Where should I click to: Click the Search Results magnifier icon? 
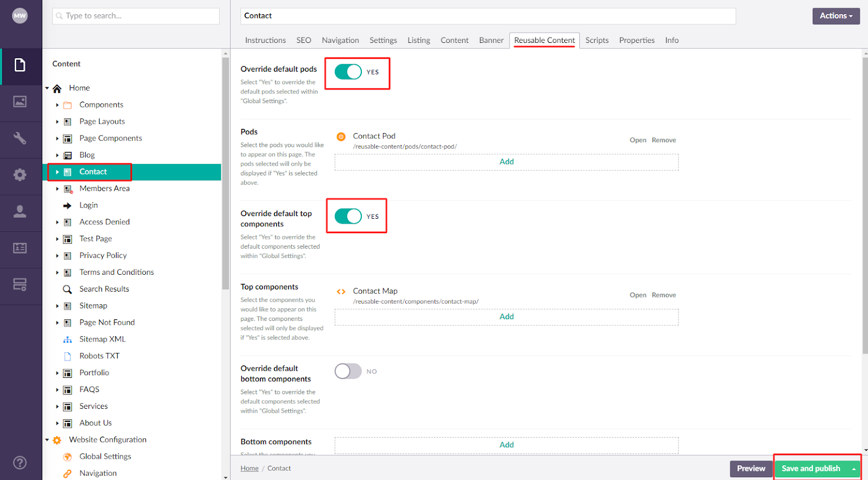(67, 289)
